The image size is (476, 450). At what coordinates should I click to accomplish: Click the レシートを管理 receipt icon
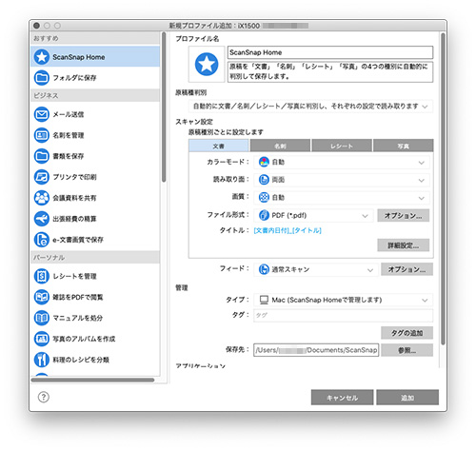click(x=42, y=276)
